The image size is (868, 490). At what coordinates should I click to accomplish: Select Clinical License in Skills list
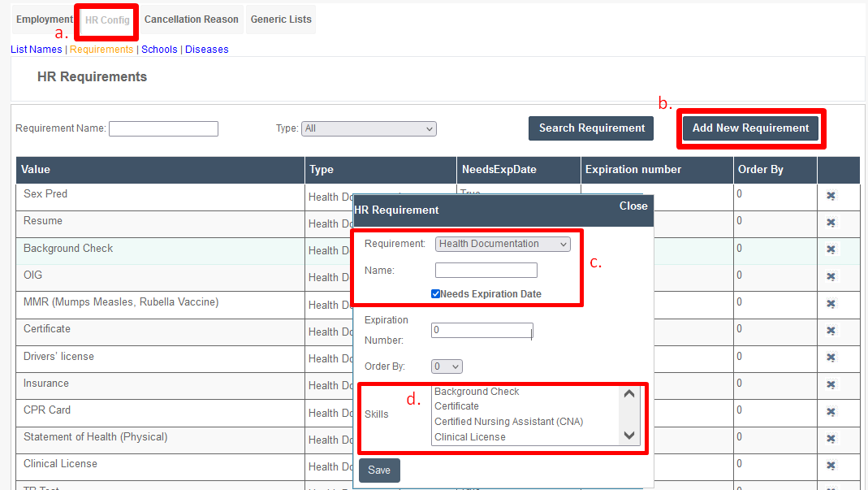tap(470, 437)
